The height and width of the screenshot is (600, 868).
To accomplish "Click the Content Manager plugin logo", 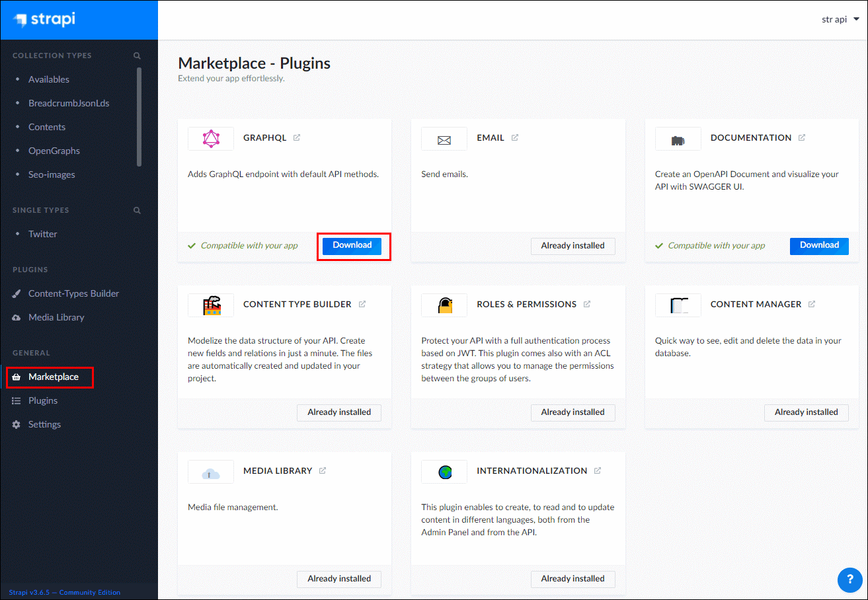I will pos(678,305).
